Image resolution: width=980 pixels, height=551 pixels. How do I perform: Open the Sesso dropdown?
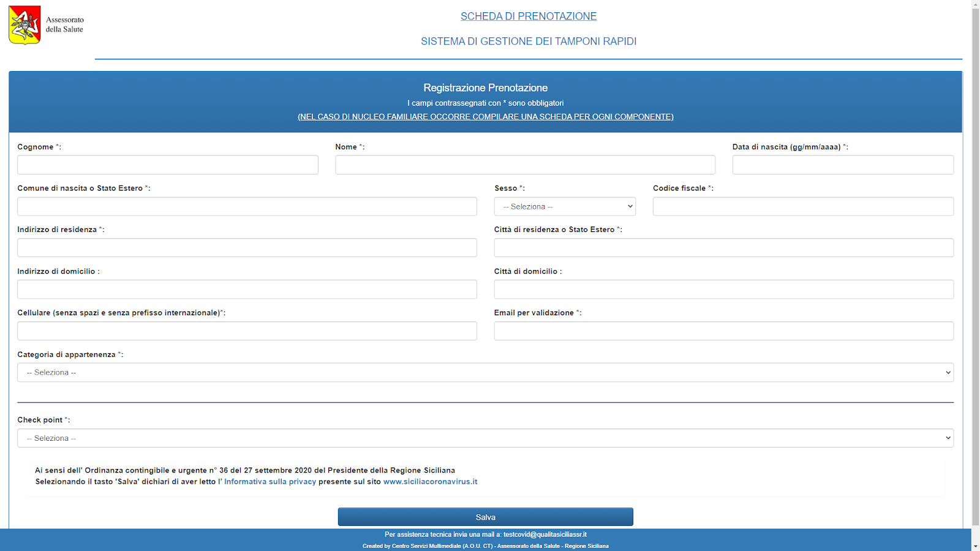(x=565, y=206)
